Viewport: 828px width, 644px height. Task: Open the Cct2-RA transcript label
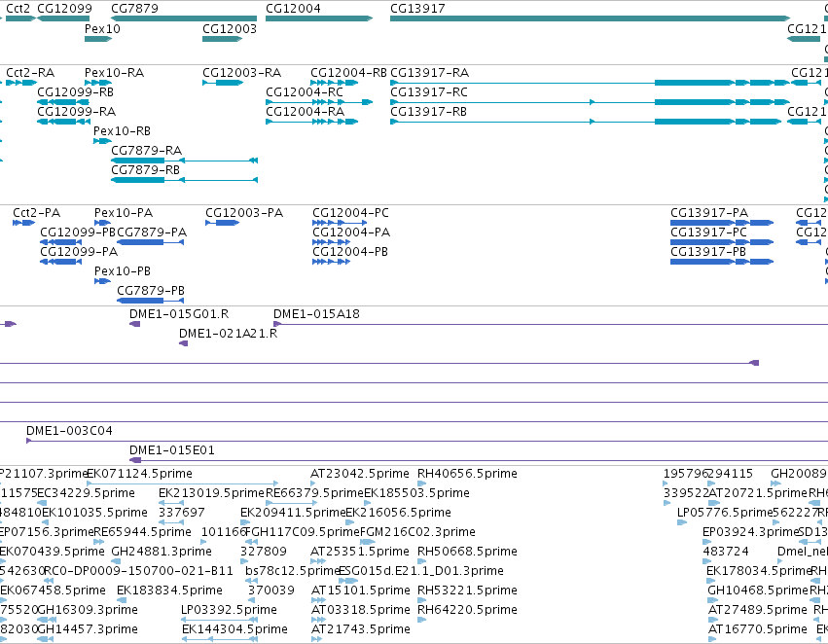click(x=30, y=72)
